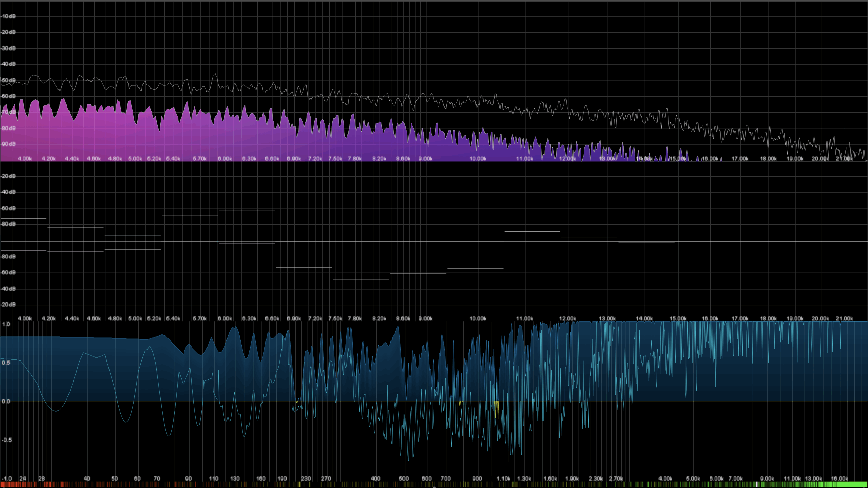Click the 10.00k label in spectrum panel

(x=478, y=159)
